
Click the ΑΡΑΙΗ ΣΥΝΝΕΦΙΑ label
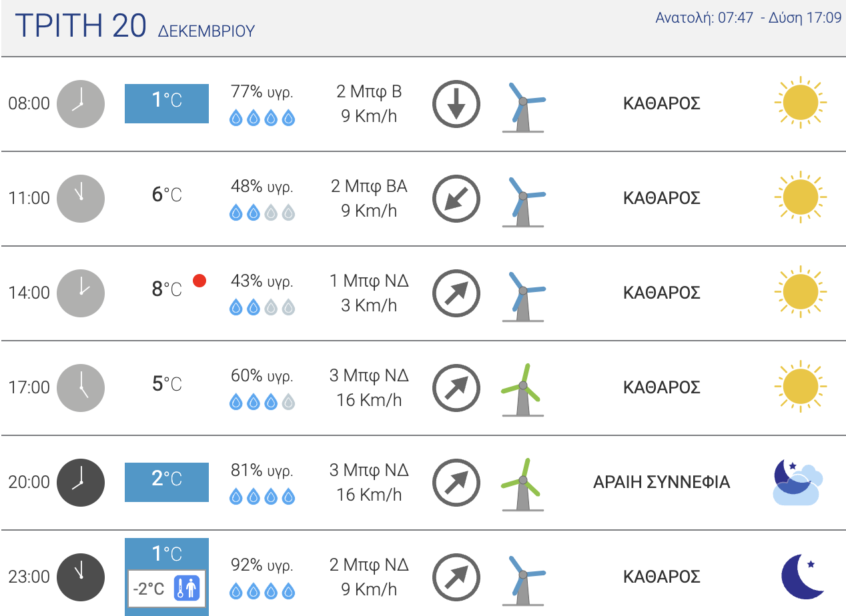[x=661, y=482]
